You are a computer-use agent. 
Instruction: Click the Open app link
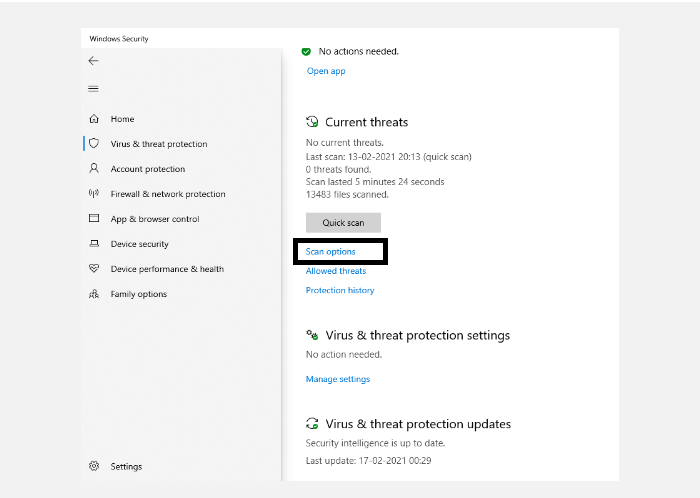click(x=326, y=71)
